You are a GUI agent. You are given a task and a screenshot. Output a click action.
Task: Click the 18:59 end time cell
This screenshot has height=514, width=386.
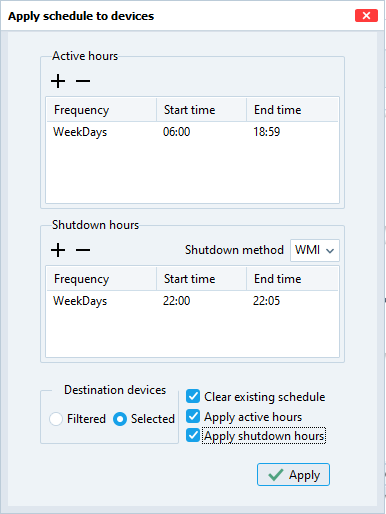(267, 132)
